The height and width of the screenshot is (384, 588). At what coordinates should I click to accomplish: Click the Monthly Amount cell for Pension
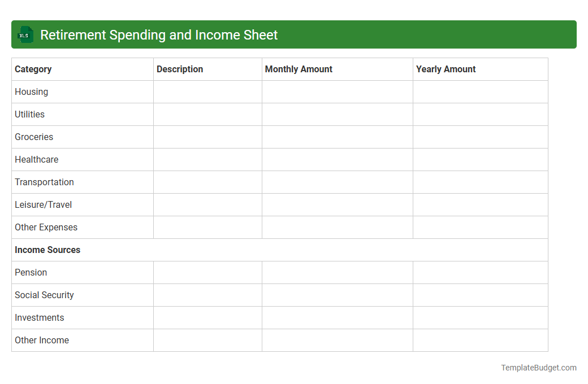pyautogui.click(x=337, y=272)
